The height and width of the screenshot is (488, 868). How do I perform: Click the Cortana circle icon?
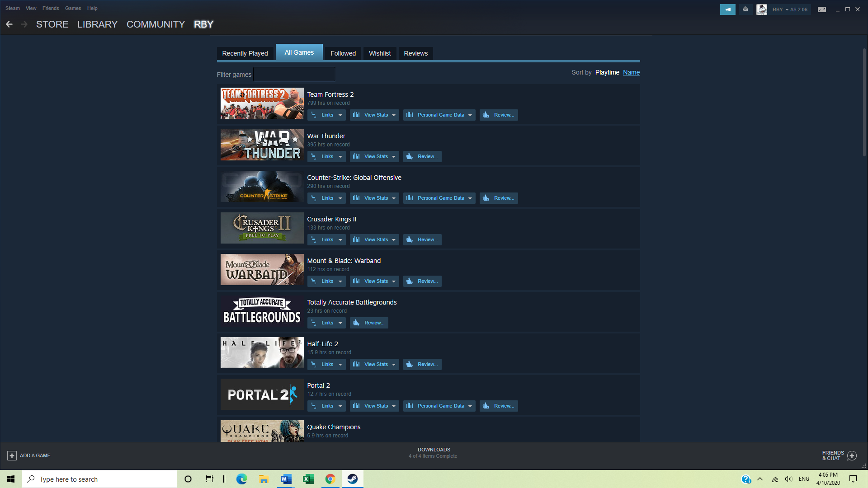click(188, 479)
